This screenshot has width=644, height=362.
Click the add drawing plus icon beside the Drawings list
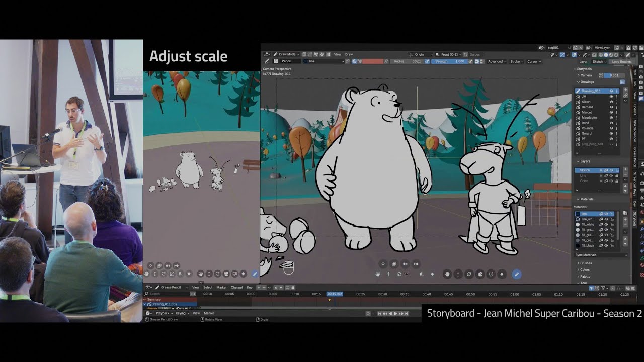click(625, 90)
